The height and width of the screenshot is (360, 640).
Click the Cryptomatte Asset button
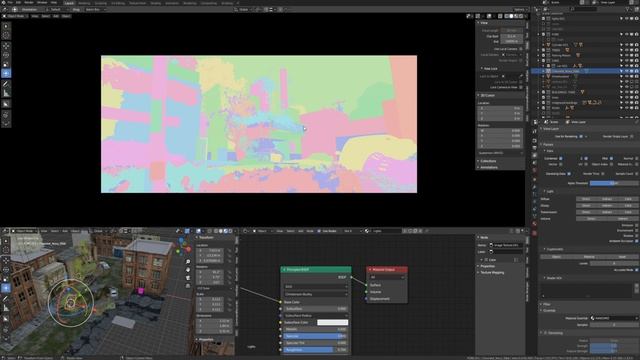pyautogui.click(x=622, y=257)
